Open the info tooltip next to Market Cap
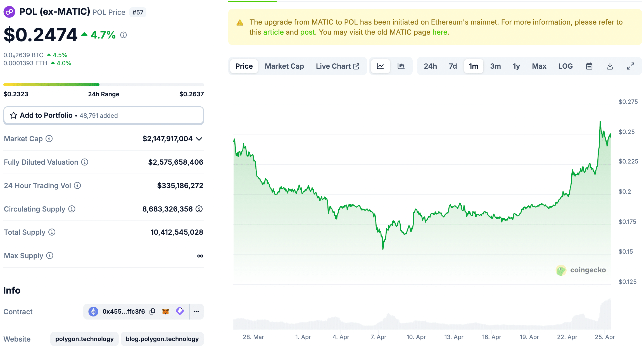The width and height of the screenshot is (644, 348). point(49,139)
